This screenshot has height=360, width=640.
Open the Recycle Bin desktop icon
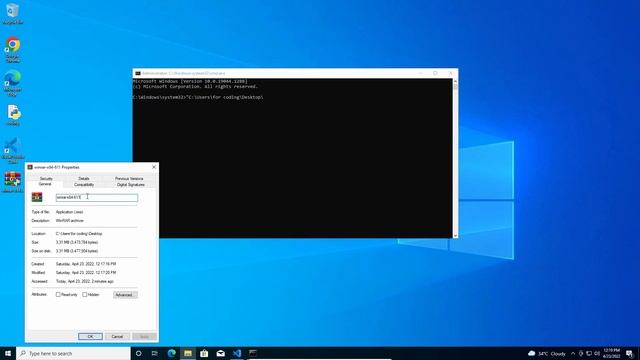click(12, 13)
